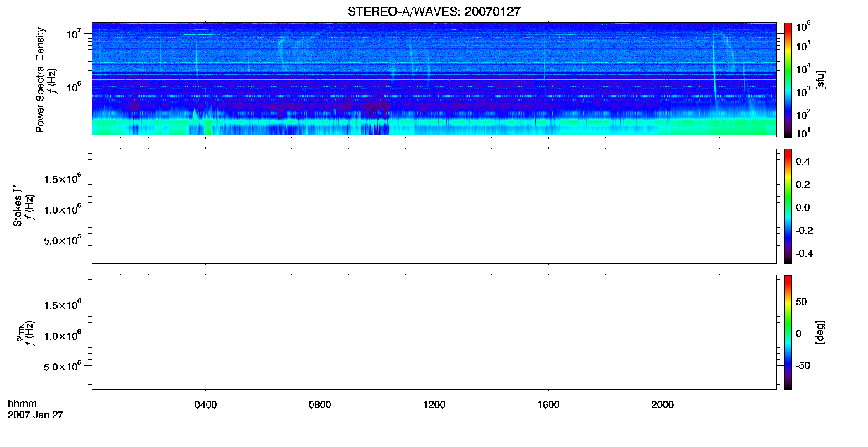Click the "-0.2" Stokes color bar label

click(804, 231)
